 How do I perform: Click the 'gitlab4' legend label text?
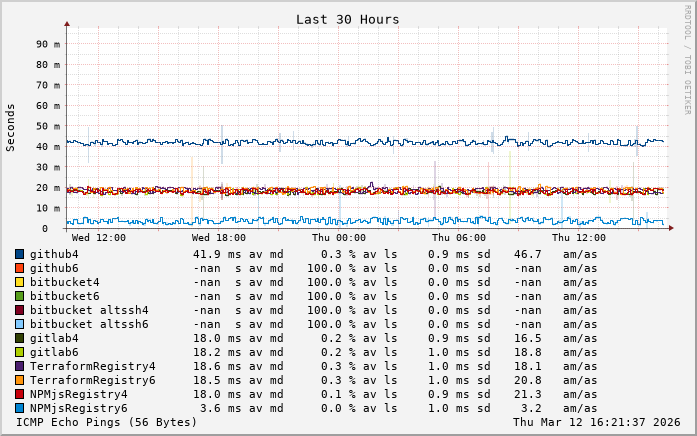[54, 339]
